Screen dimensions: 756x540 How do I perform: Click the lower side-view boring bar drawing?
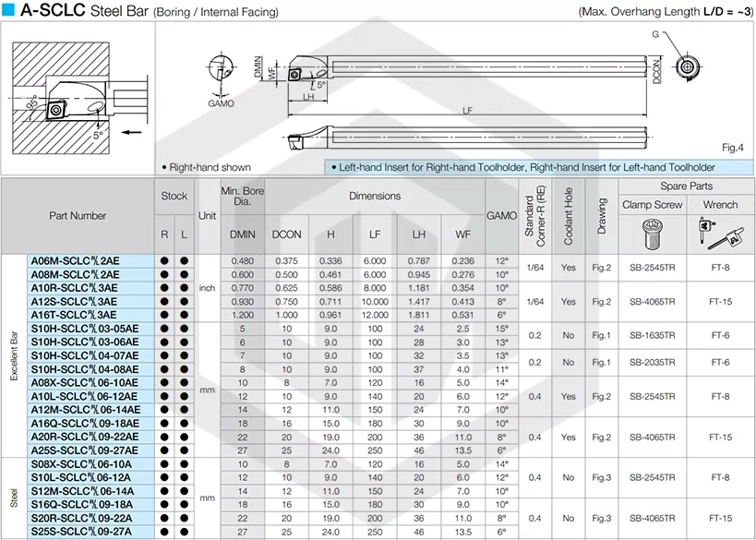point(467,138)
